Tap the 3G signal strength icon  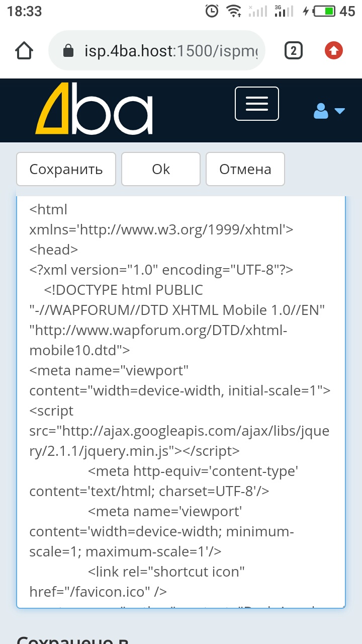(x=285, y=11)
